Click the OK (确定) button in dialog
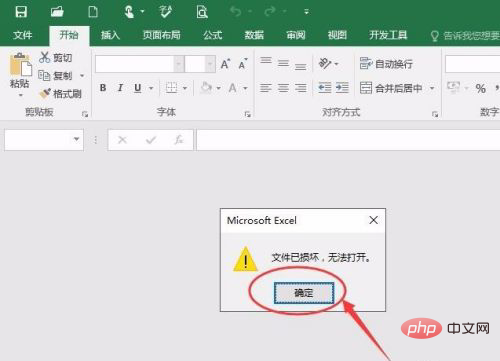Image resolution: width=500 pixels, height=361 pixels. pyautogui.click(x=304, y=293)
